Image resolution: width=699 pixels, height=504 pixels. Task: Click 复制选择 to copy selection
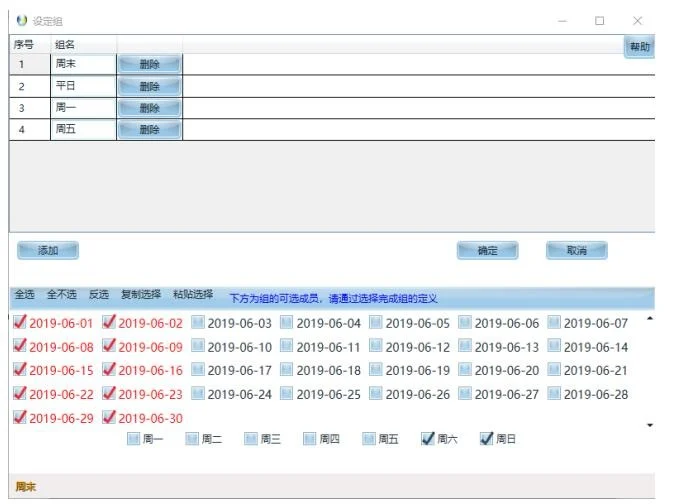point(140,295)
